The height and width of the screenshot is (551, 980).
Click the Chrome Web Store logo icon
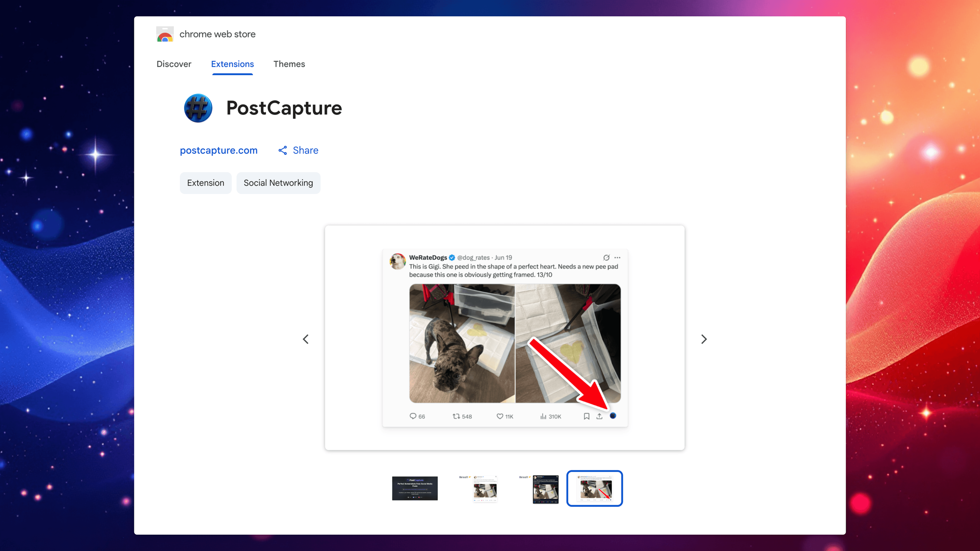pos(165,34)
